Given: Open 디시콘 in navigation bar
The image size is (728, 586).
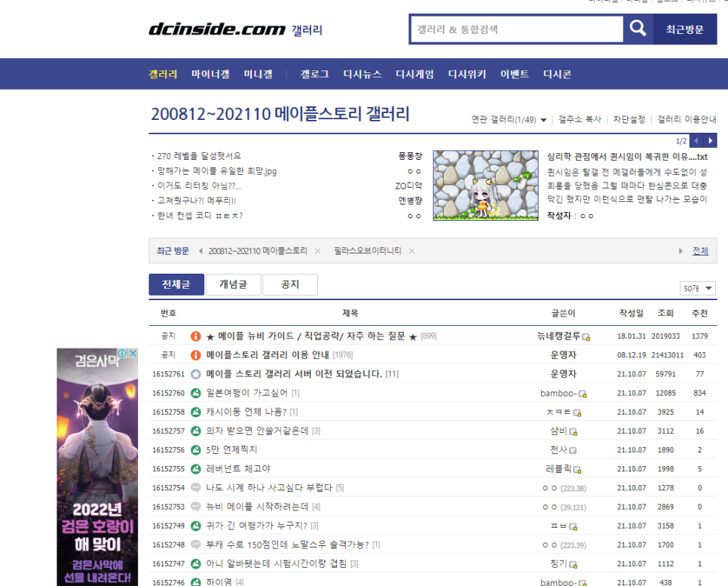Looking at the screenshot, I should point(557,74).
